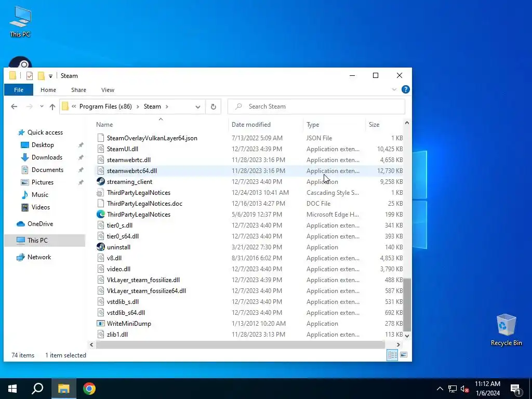
Task: Click the blue Help question mark icon
Action: click(x=405, y=89)
